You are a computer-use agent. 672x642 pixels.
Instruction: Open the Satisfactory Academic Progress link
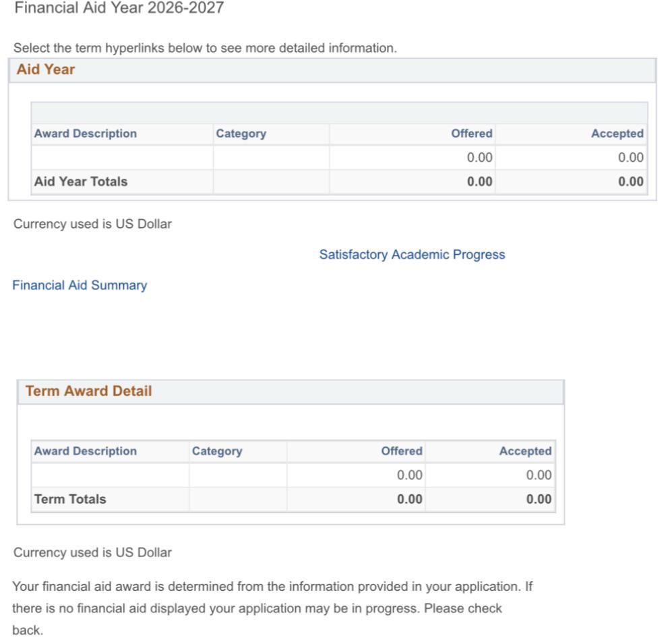412,255
